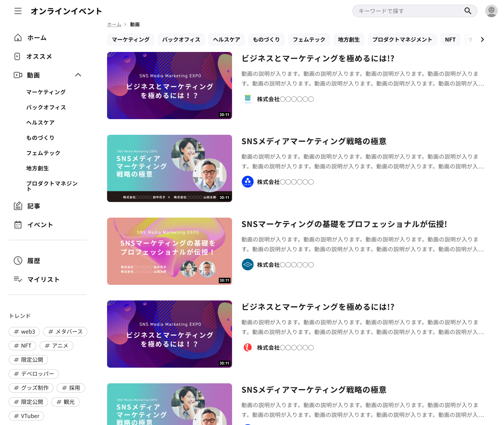Click the # デベロッパー trend tag
The width and height of the screenshot is (504, 425).
click(34, 374)
